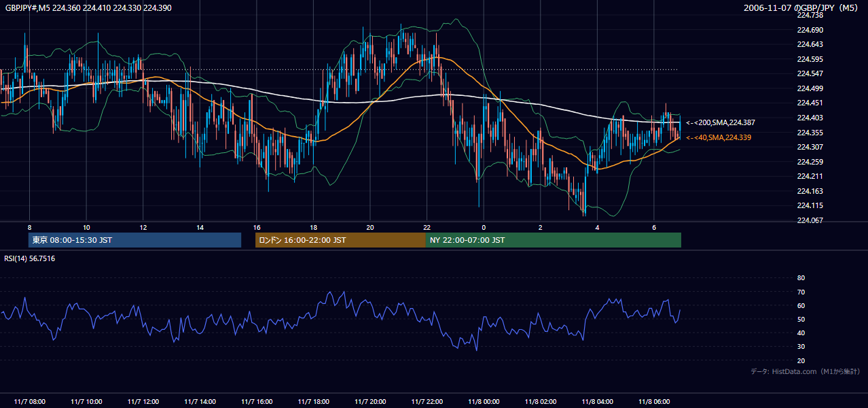Screen dimensions: 868x408
Task: Click hour tick 6 under the price chart
Action: (x=654, y=227)
